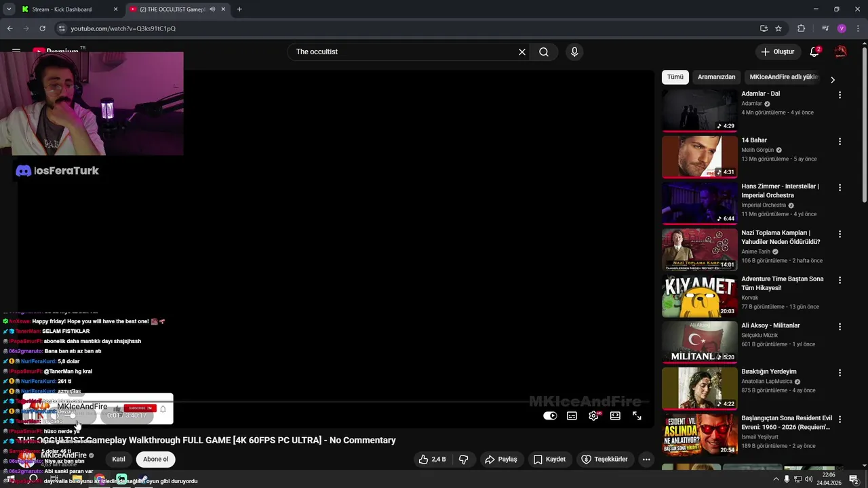Show next filter chips with arrow

pos(833,80)
